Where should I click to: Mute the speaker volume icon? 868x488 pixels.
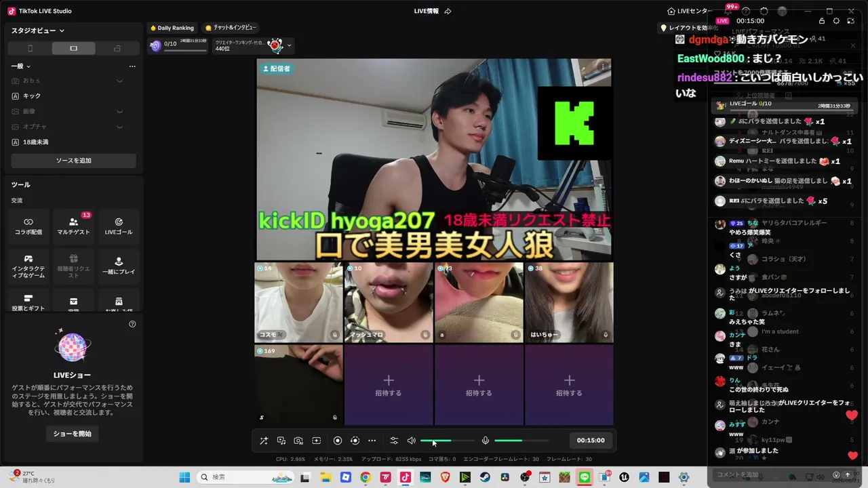tap(411, 441)
